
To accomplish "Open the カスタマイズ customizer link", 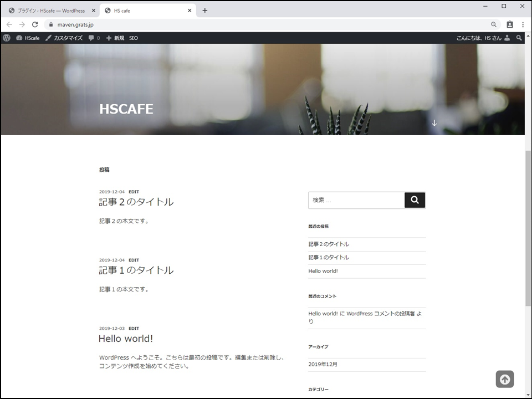I will pyautogui.click(x=64, y=38).
